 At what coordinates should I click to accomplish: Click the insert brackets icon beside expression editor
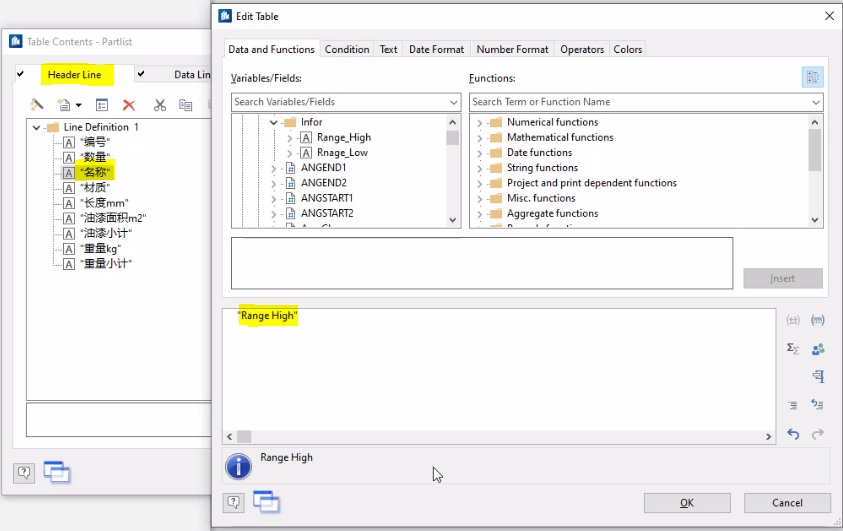point(793,320)
